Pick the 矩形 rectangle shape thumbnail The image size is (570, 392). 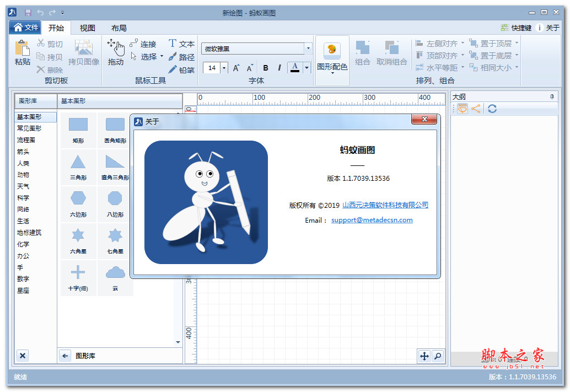click(x=78, y=130)
